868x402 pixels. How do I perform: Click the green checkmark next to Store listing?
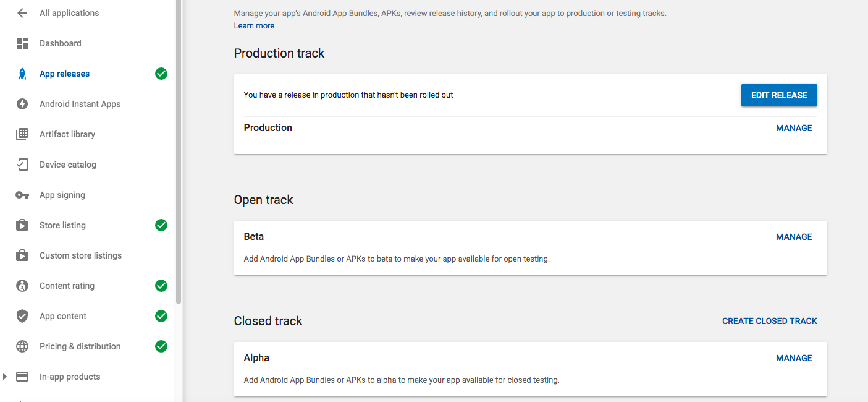pyautogui.click(x=161, y=225)
